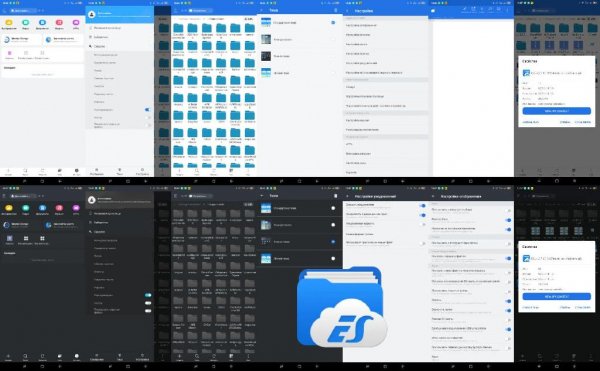Enable the bottom switch in the dark side drawer

click(148, 311)
